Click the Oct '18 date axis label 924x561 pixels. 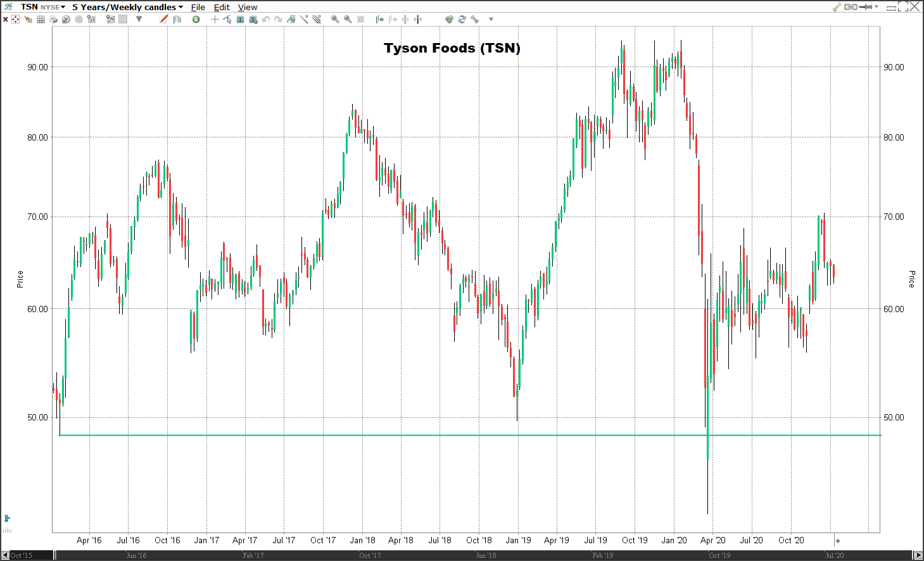[x=479, y=540]
